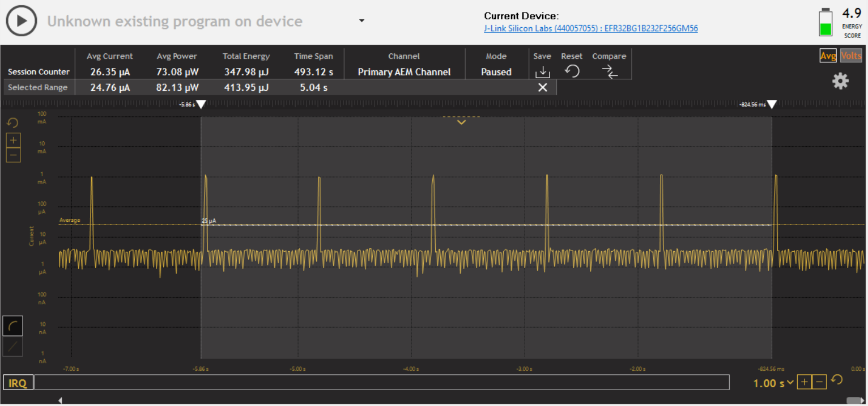Click the IRQ button
This screenshot has width=868, height=406.
click(18, 382)
